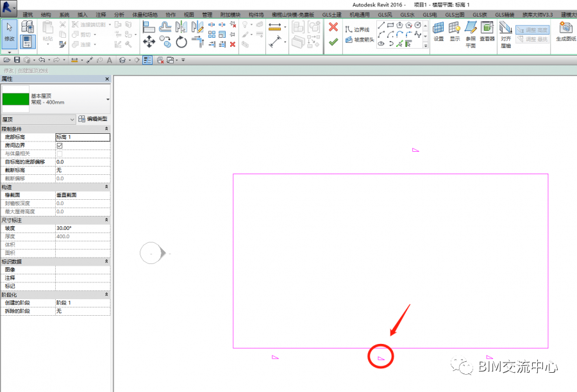
Task: Collapse the 尺寸标注 section
Action: [x=106, y=220]
